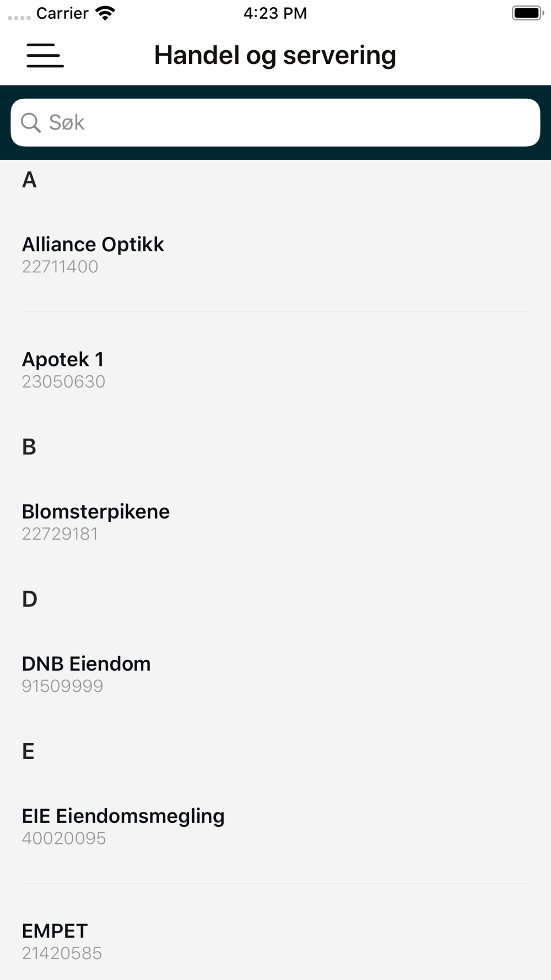
Task: Tap phone number 40020095
Action: (64, 838)
